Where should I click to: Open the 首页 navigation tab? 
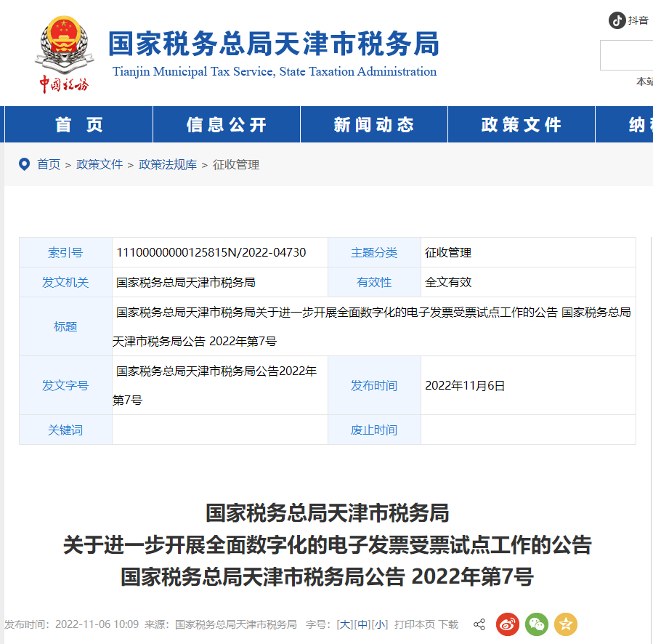coord(78,124)
